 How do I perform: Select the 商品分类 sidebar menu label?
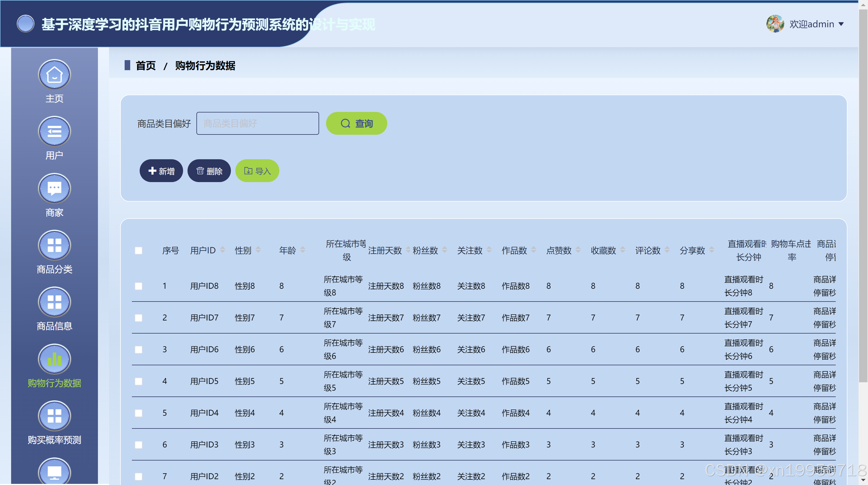(54, 270)
